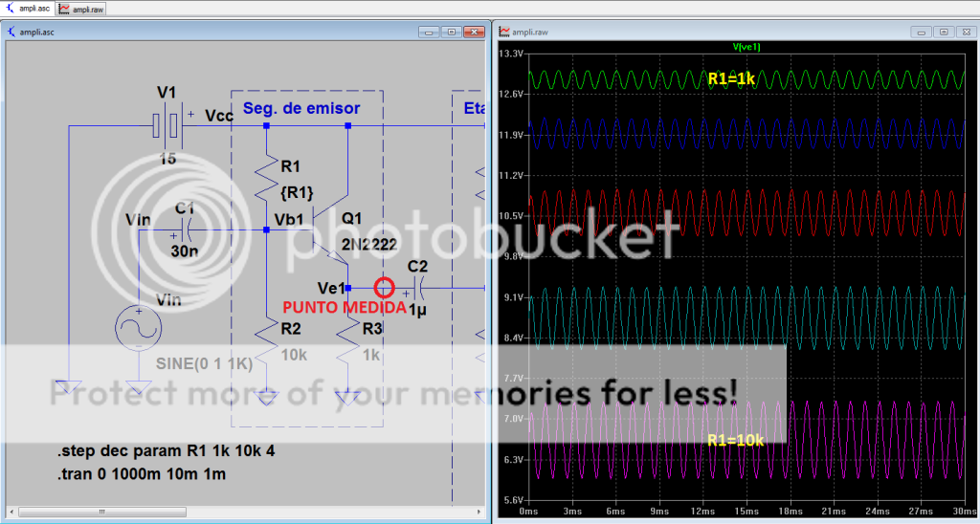Click the Vcc net label
This screenshot has width=980, height=524.
pyautogui.click(x=219, y=116)
